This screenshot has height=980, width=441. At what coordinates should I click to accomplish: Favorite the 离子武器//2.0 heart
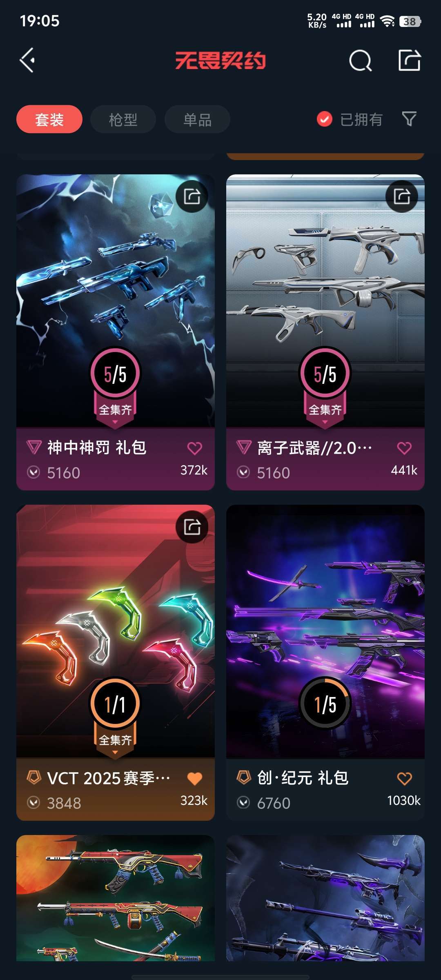click(x=405, y=448)
